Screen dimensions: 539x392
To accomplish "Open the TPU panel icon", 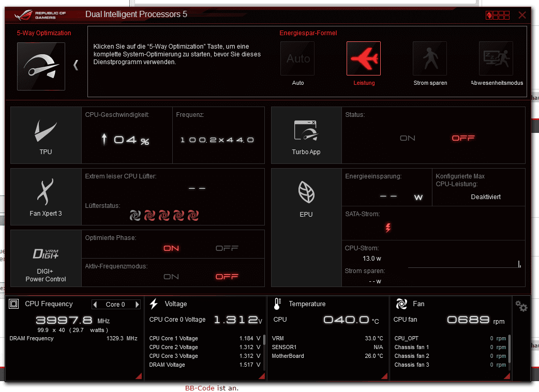I will click(46, 131).
